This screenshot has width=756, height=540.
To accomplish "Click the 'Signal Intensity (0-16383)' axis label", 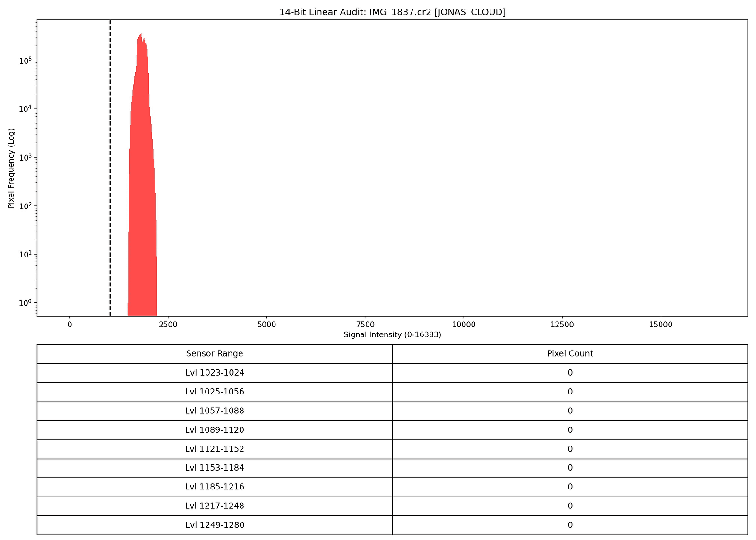I will [392, 334].
